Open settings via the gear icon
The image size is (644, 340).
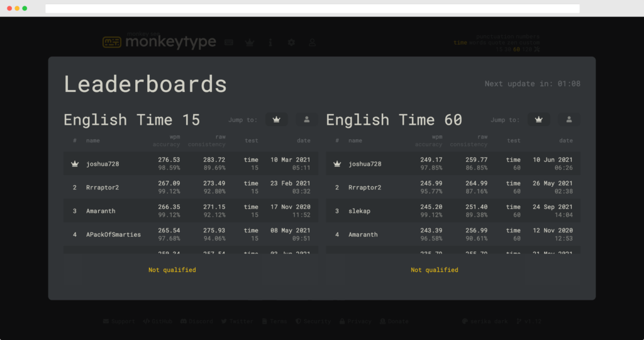coord(291,42)
